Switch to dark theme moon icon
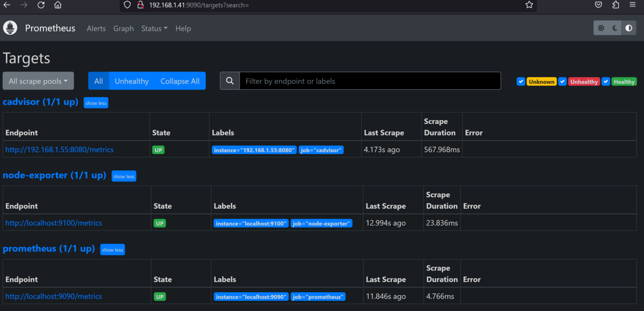 tap(615, 28)
